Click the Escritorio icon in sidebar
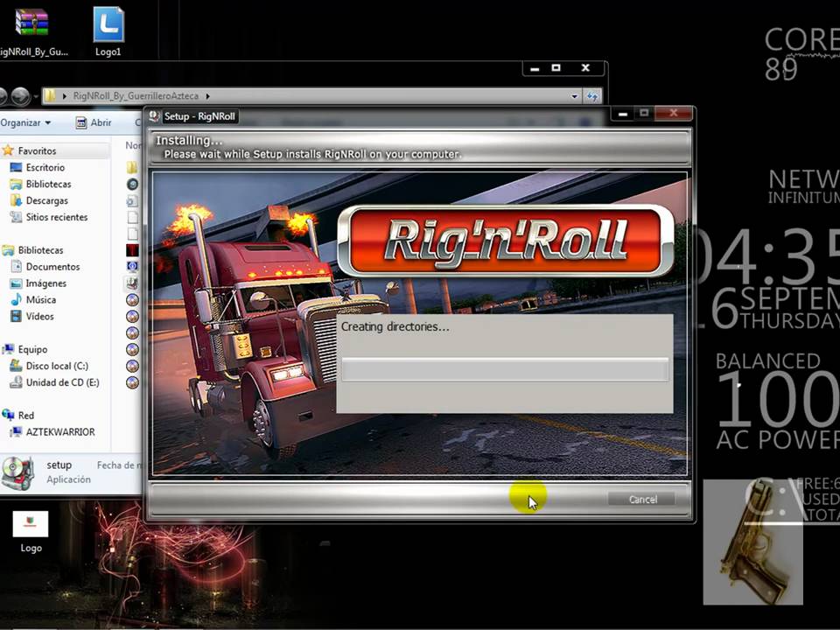The image size is (840, 630). tap(16, 168)
